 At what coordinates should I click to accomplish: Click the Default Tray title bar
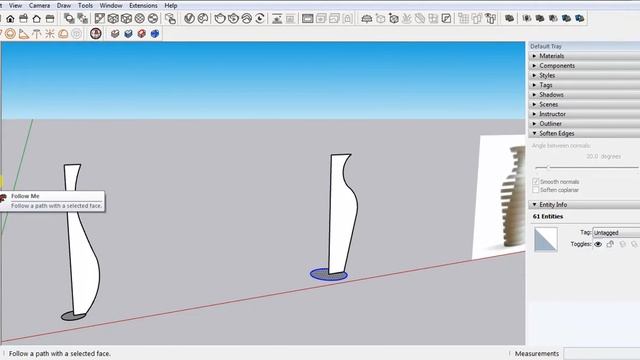[584, 46]
